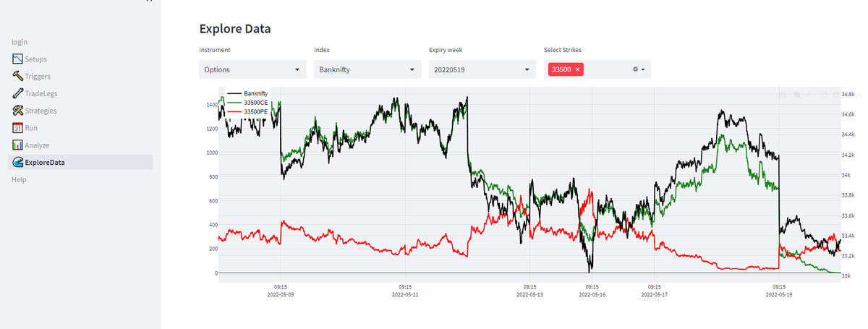The height and width of the screenshot is (329, 868).
Task: Select the ExploreData wave icon
Action: [18, 162]
